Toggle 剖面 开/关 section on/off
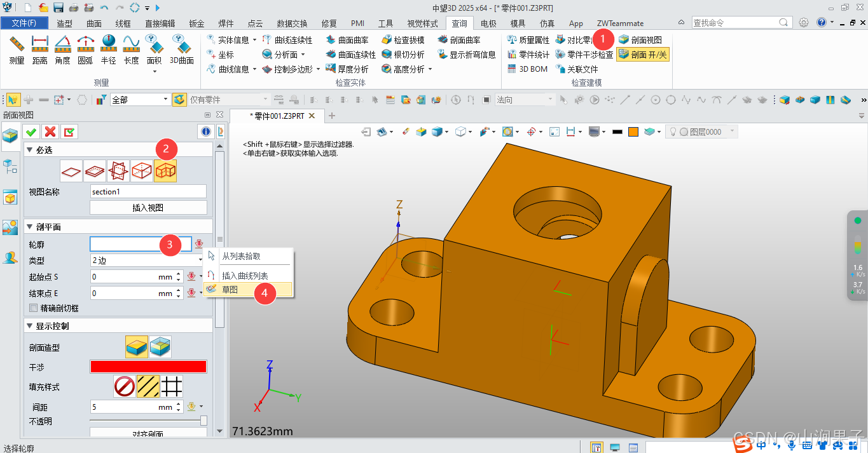 (643, 55)
